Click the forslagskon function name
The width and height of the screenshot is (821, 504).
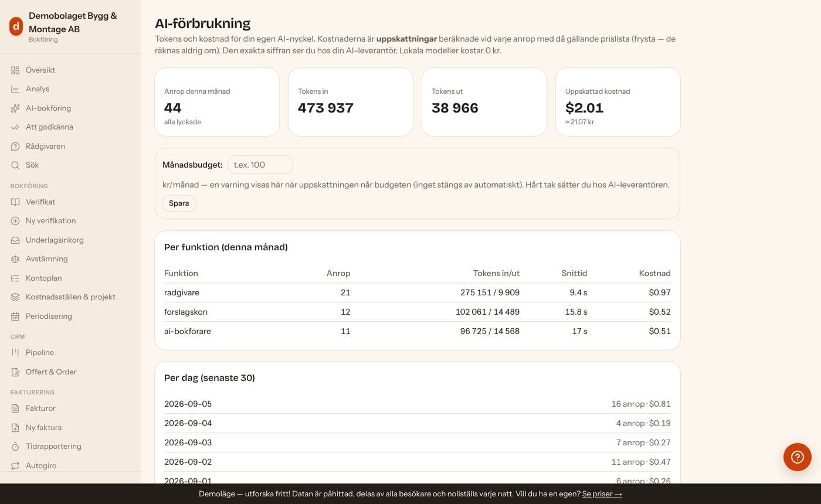[x=186, y=312]
